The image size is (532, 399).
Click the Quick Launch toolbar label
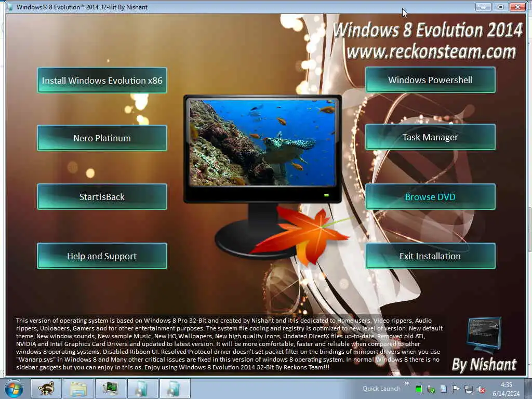[x=381, y=389]
